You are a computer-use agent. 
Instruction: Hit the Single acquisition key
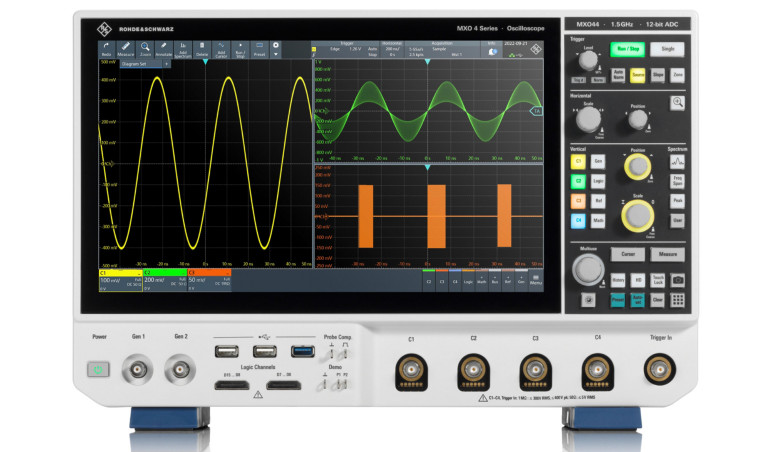tap(667, 49)
